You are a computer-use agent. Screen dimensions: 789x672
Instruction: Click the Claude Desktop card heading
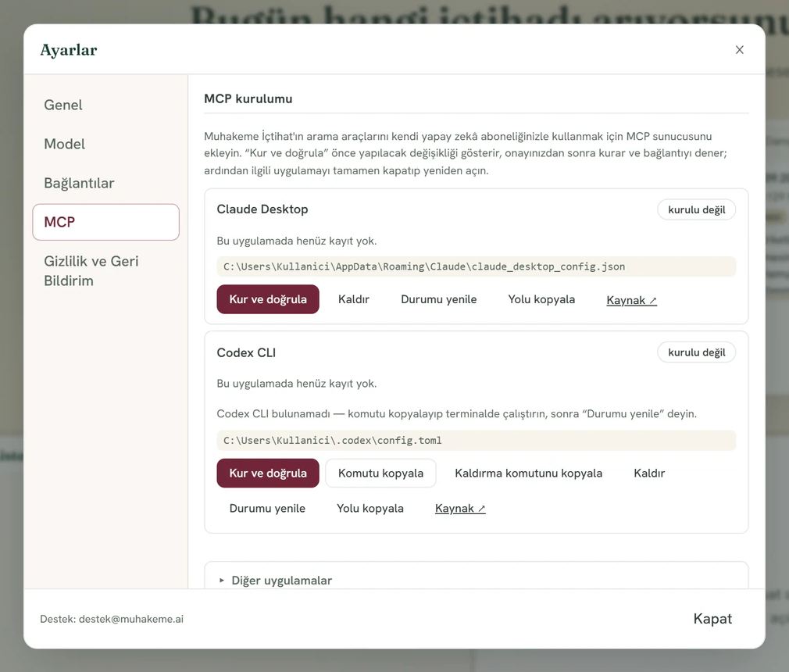click(x=262, y=209)
